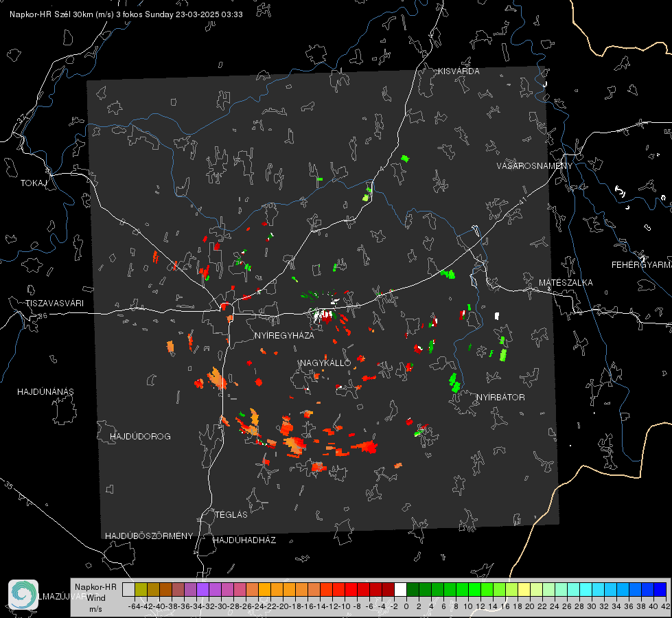Select the MÁTÉSZALKA town label
Viewport: 672px width, 618px height.
click(566, 283)
